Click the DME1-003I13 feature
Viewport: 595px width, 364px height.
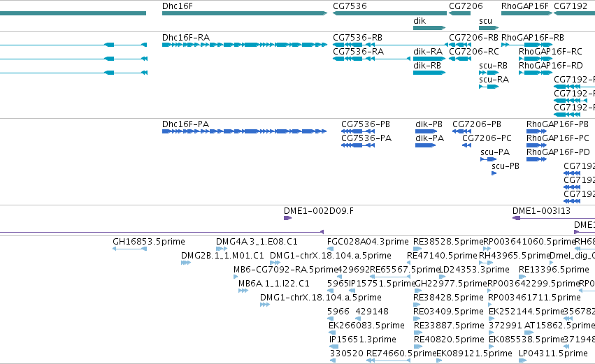click(554, 218)
